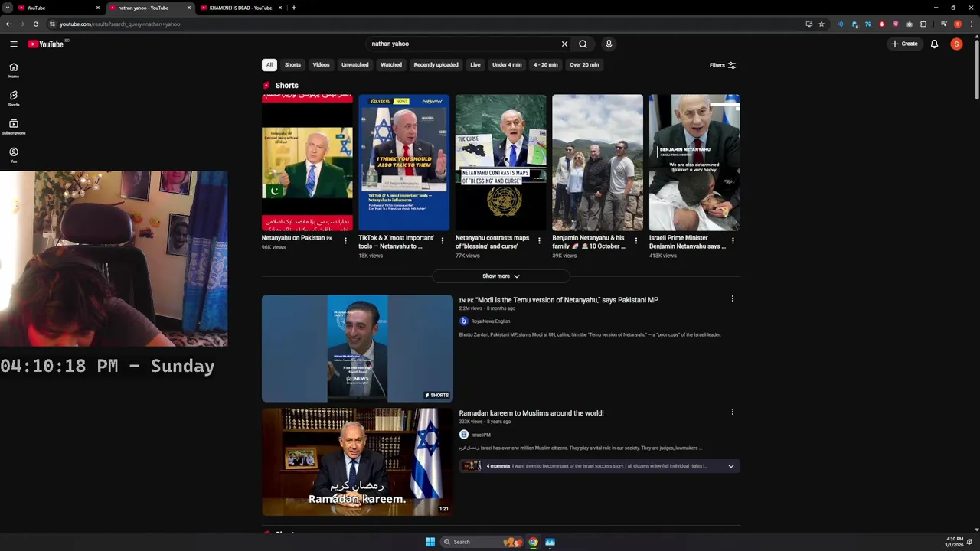This screenshot has width=980, height=551.
Task: Open the camera extension icon in Chrome toolbar
Action: (x=909, y=24)
